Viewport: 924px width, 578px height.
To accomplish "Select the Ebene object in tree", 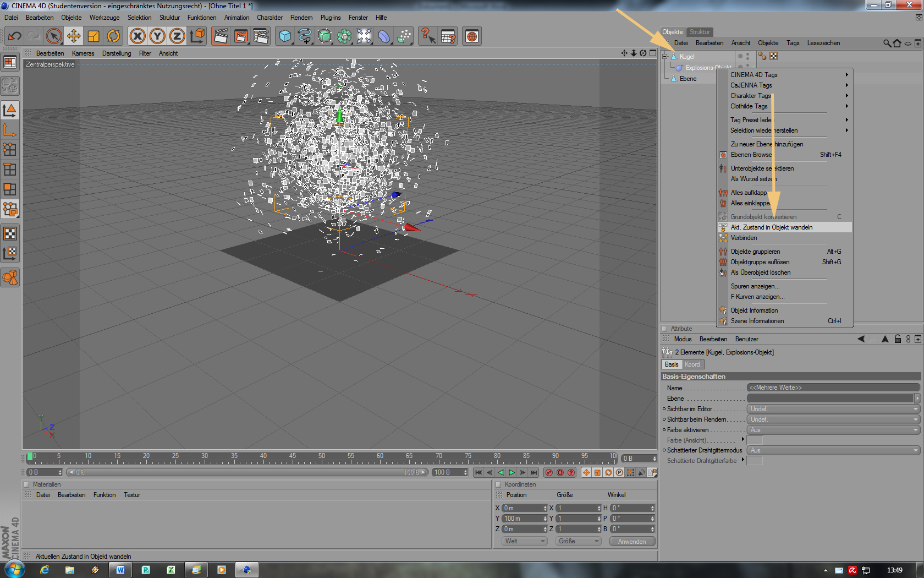I will [688, 79].
